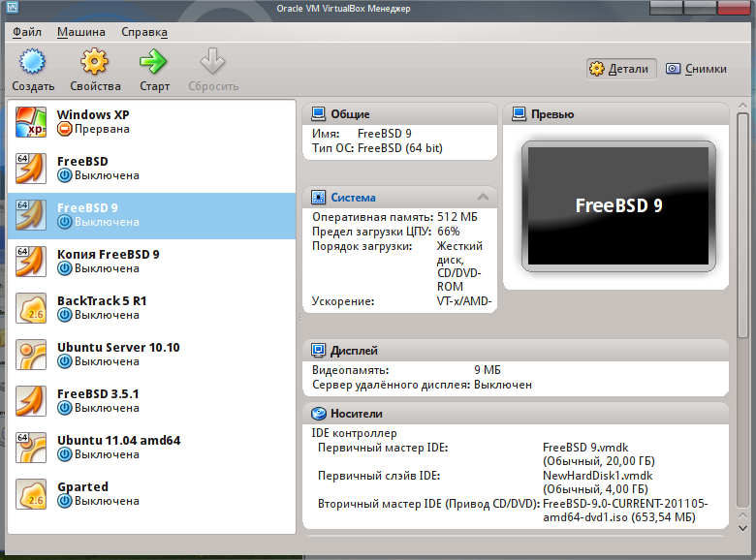Image resolution: width=756 pixels, height=560 pixels.
Task: Click the Дисплей section screen icon
Action: [318, 351]
